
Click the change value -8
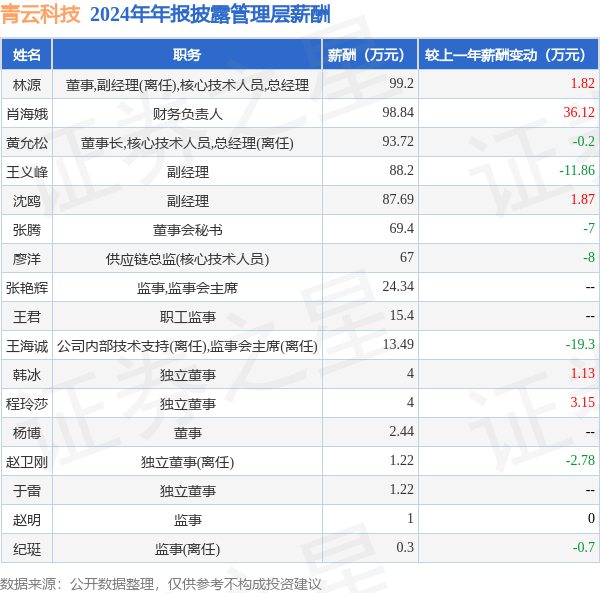pyautogui.click(x=589, y=257)
